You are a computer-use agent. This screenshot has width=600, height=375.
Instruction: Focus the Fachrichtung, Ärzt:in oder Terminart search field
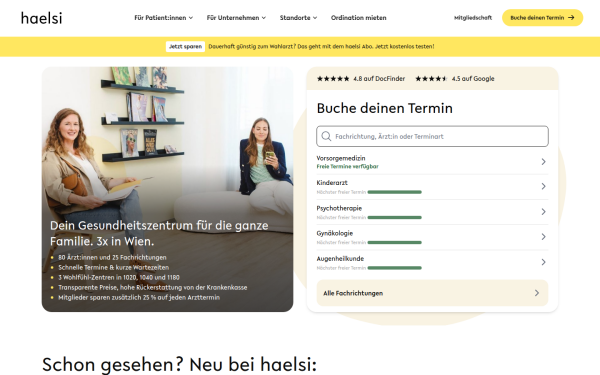click(x=432, y=136)
